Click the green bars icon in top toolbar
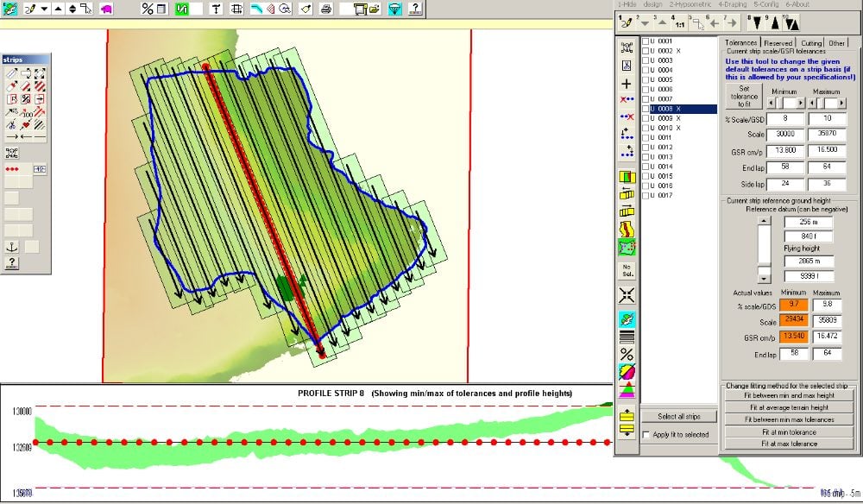Viewport: 863px width, 504px height. click(x=182, y=9)
